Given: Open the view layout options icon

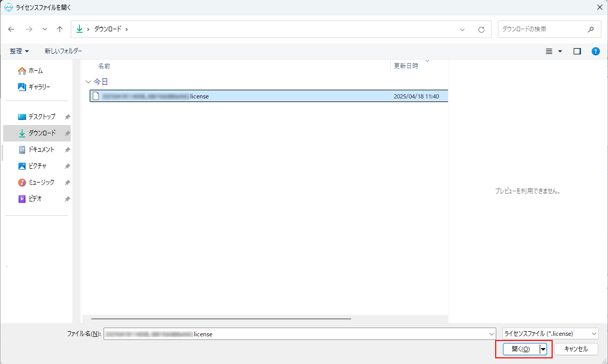Looking at the screenshot, I should click(549, 51).
